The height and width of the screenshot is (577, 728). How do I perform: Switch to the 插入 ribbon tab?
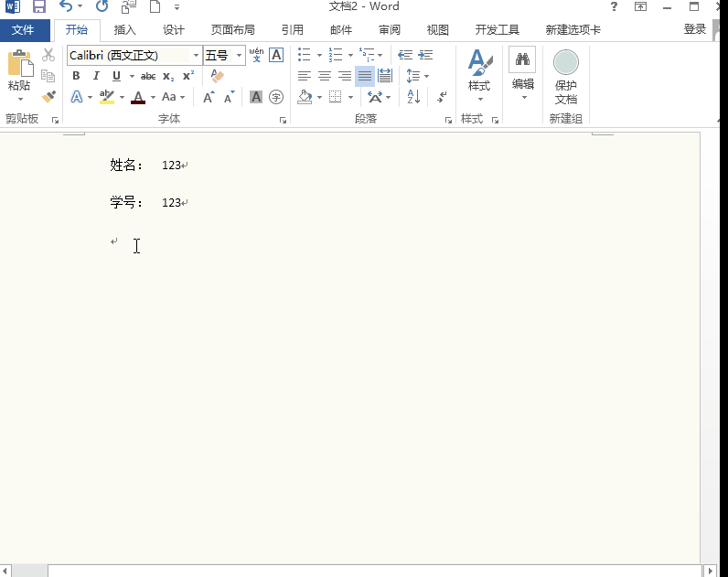coord(124,29)
